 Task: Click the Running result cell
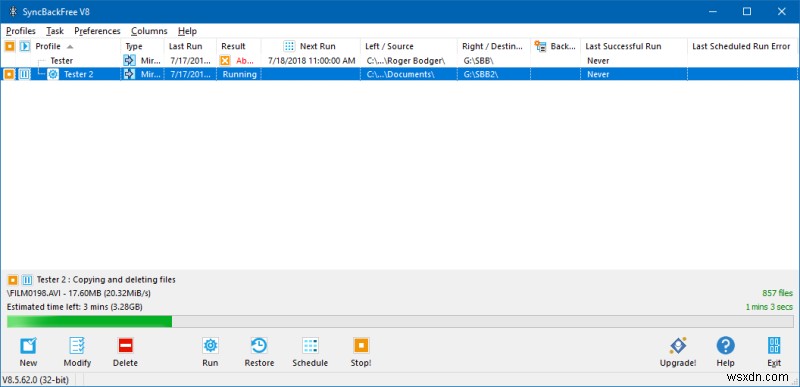[240, 74]
